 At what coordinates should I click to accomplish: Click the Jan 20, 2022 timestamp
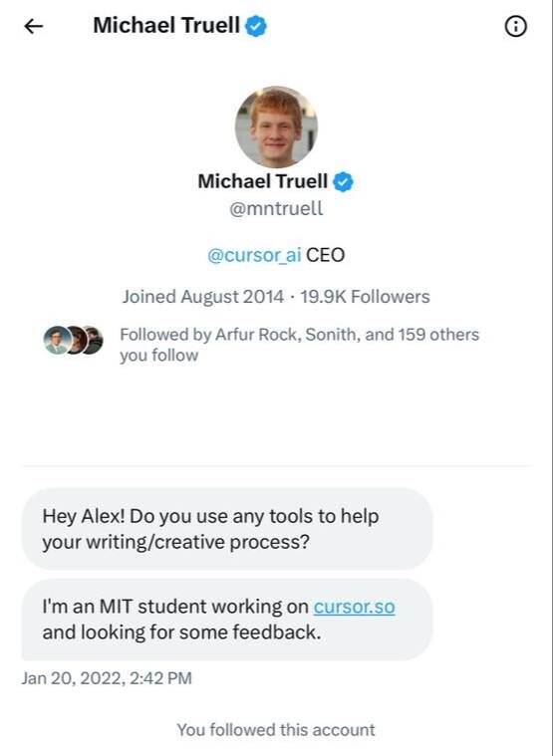(x=107, y=678)
